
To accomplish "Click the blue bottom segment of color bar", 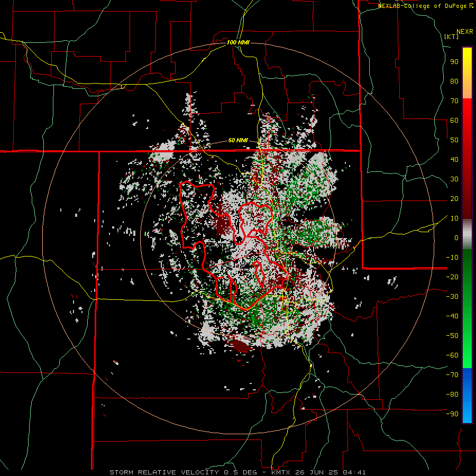I will tap(467, 396).
